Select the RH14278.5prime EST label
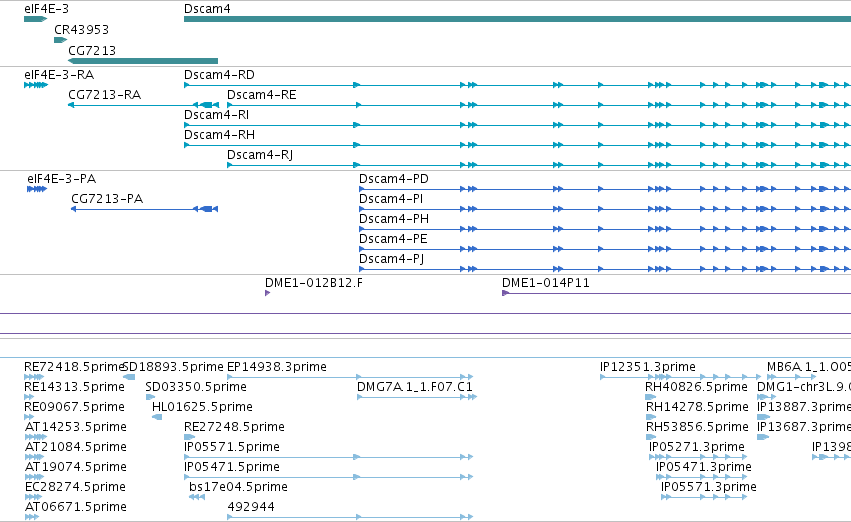This screenshot has width=851, height=522. 697,408
